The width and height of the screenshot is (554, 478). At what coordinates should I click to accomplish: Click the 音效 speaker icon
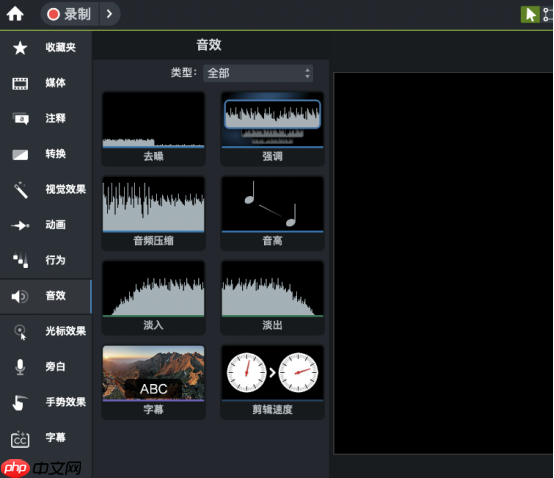click(20, 296)
